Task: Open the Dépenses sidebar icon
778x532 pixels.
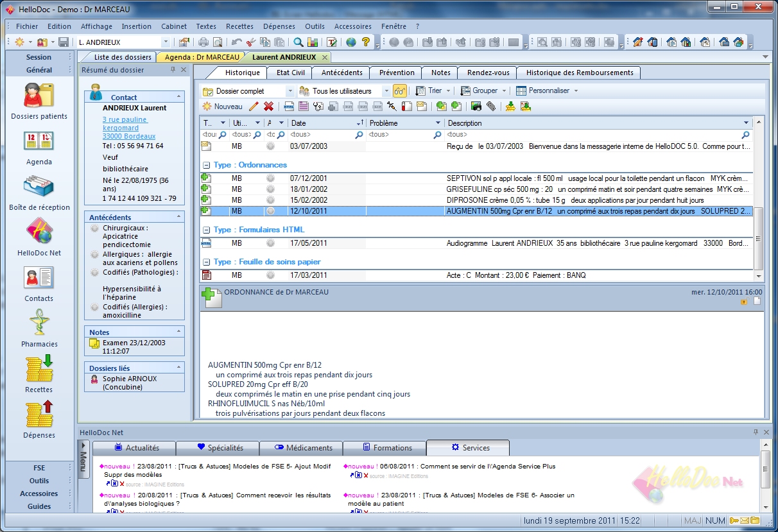Action: point(39,414)
